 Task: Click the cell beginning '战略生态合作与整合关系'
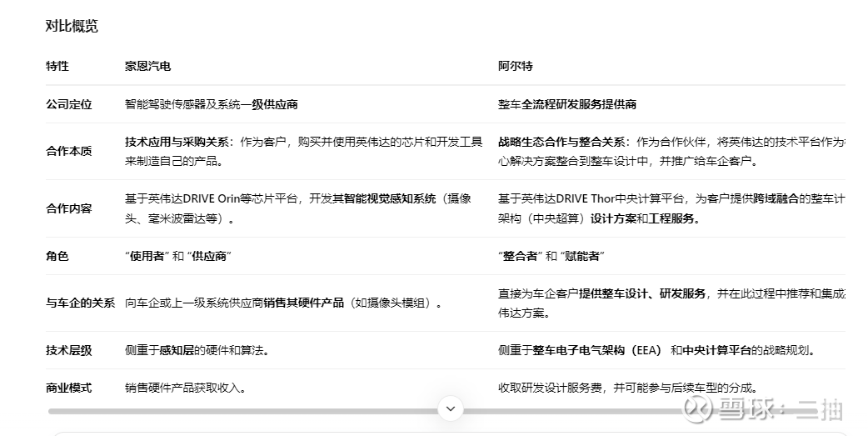[671, 151]
